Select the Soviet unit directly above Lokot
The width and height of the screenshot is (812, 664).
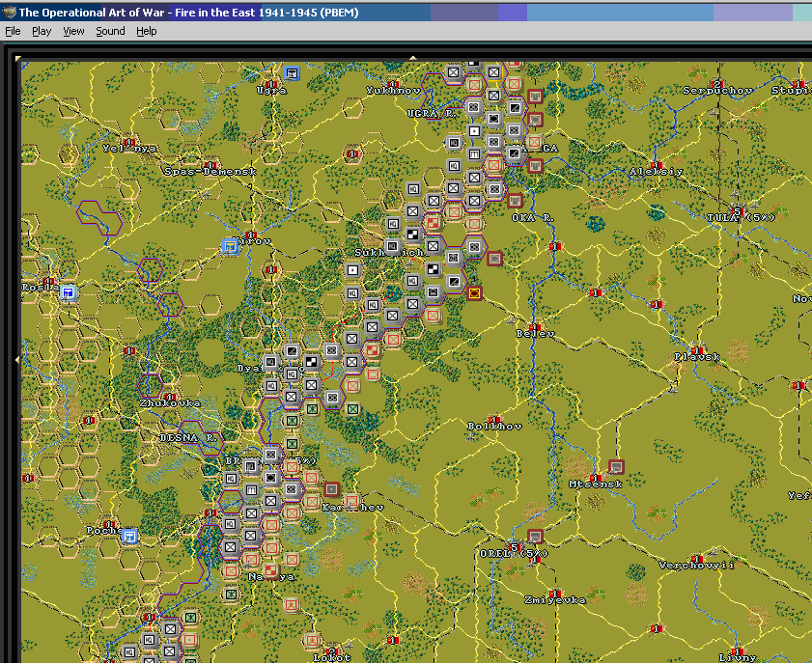312,641
